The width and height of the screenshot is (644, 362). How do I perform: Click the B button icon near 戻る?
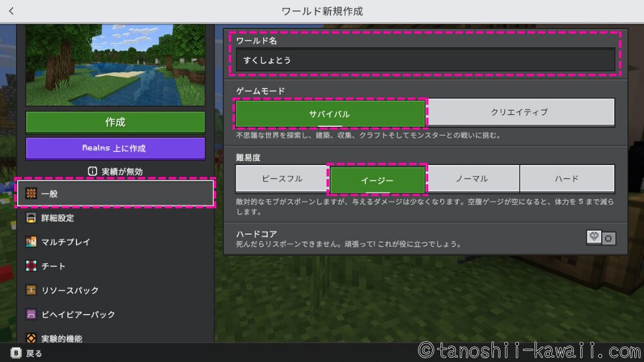[x=15, y=353]
